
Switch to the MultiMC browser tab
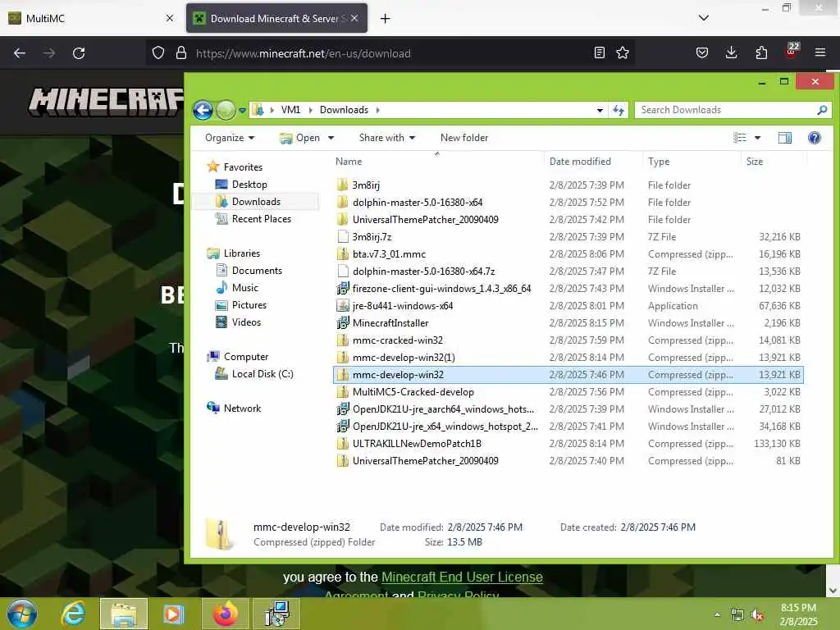click(x=91, y=18)
